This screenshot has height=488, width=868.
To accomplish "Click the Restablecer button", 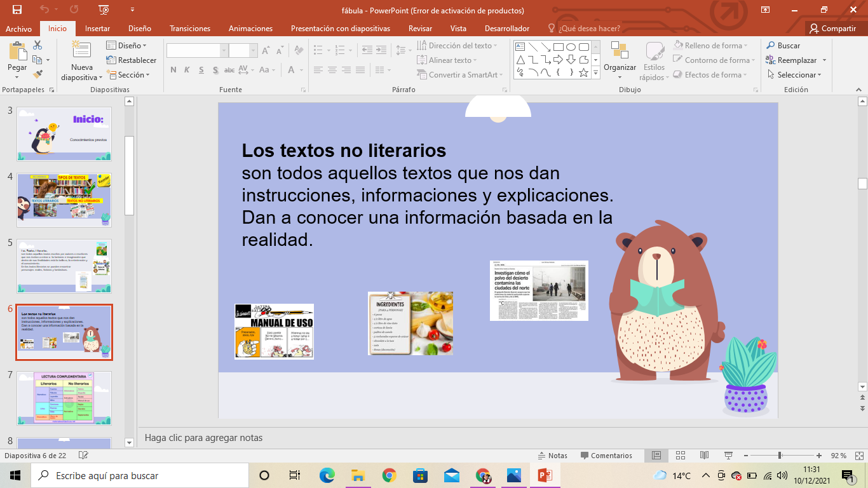I will click(x=131, y=60).
